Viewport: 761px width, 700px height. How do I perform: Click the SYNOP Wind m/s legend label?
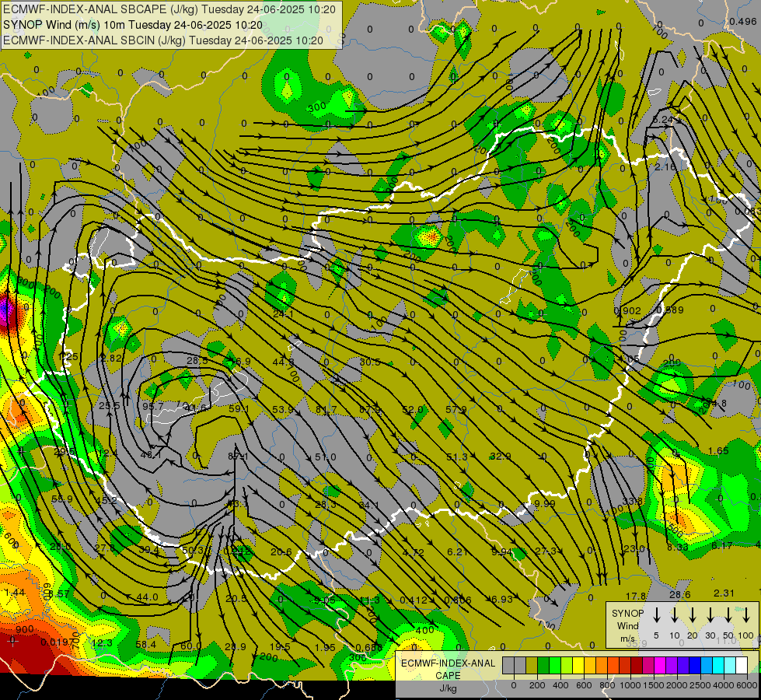(627, 625)
